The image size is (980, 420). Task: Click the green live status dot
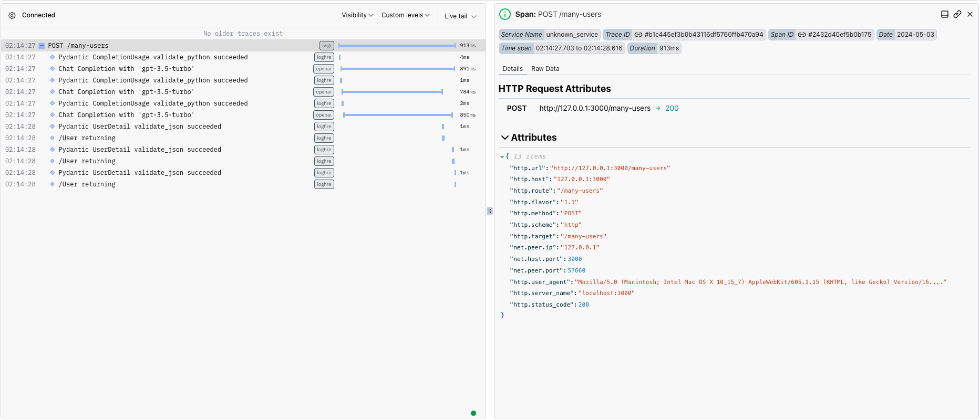[x=473, y=413]
